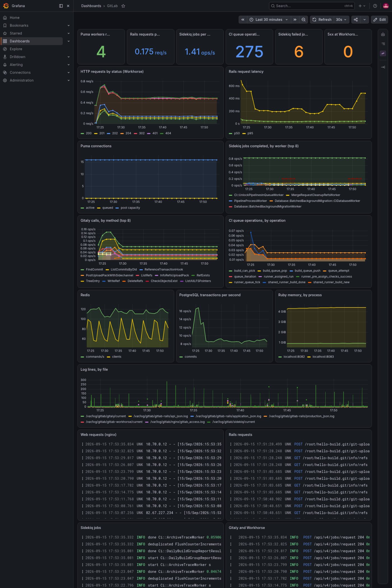Image resolution: width=392 pixels, height=588 pixels.
Task: Shift time range backward
Action: pyautogui.click(x=243, y=20)
